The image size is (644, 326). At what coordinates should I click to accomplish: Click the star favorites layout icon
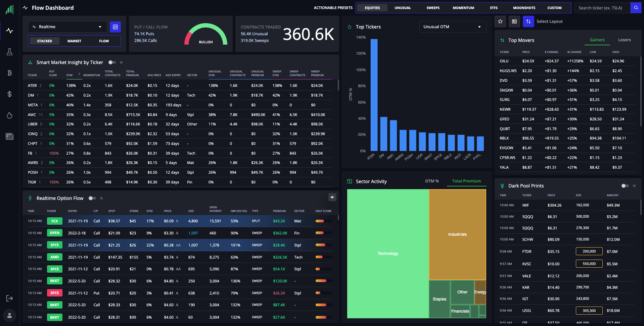pyautogui.click(x=500, y=21)
